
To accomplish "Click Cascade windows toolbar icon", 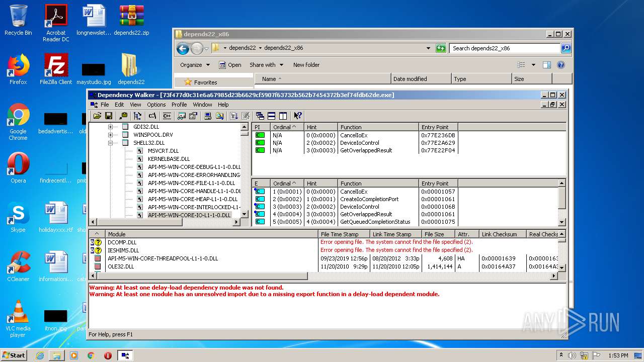I will click(260, 116).
